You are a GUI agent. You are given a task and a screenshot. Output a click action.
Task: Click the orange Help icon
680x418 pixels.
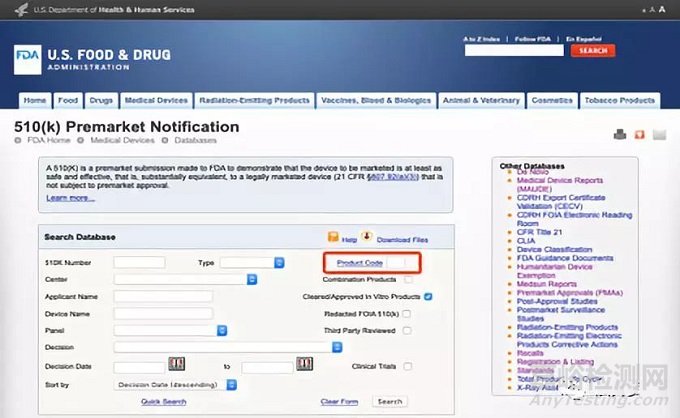click(334, 238)
